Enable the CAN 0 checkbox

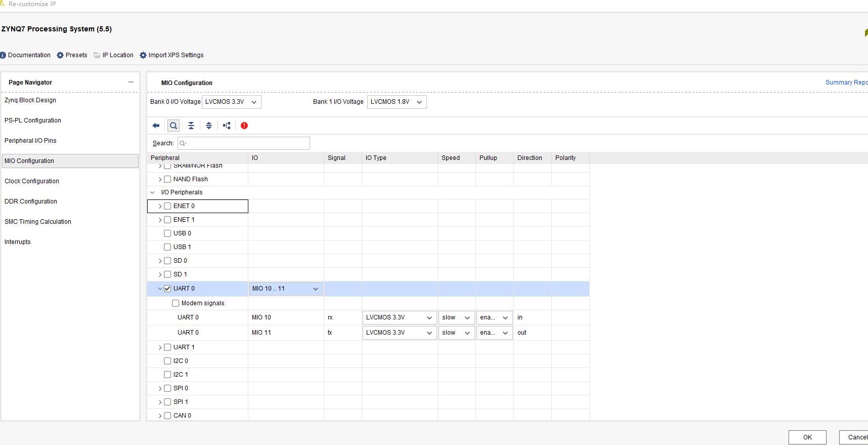pos(167,416)
